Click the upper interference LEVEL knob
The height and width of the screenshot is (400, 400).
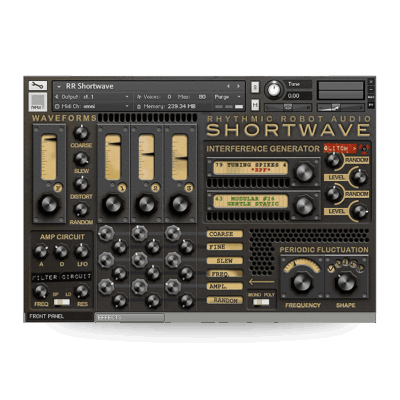360,177
